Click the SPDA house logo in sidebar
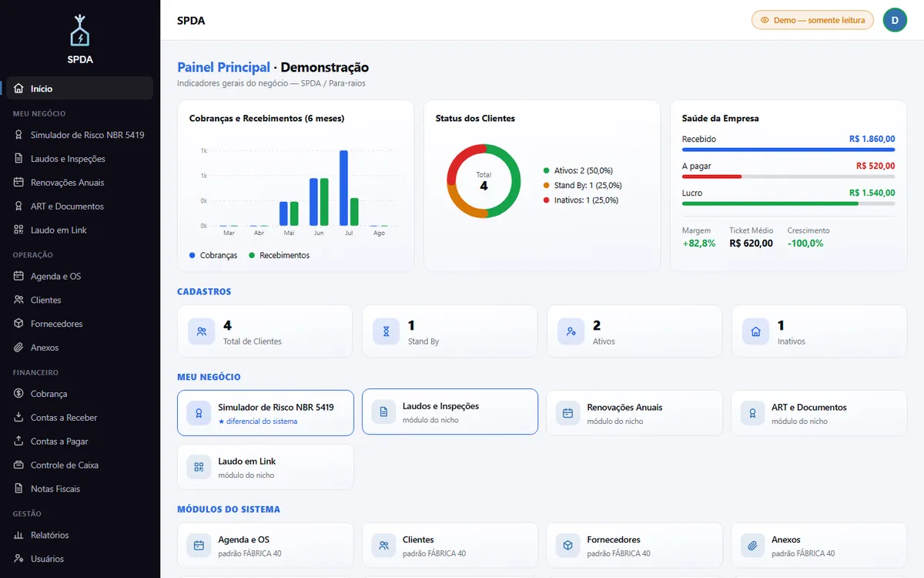924x578 pixels. click(x=80, y=31)
